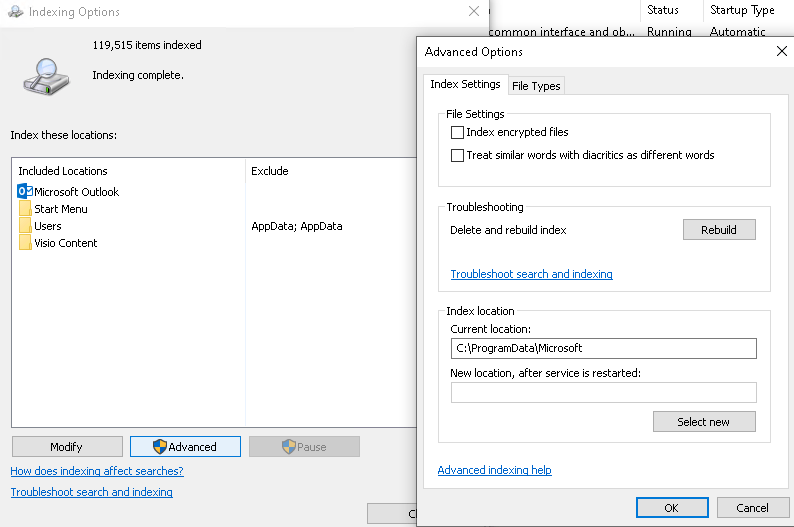Click the Microsoft Outlook icon in Included Locations
This screenshot has width=794, height=527.
[x=25, y=191]
